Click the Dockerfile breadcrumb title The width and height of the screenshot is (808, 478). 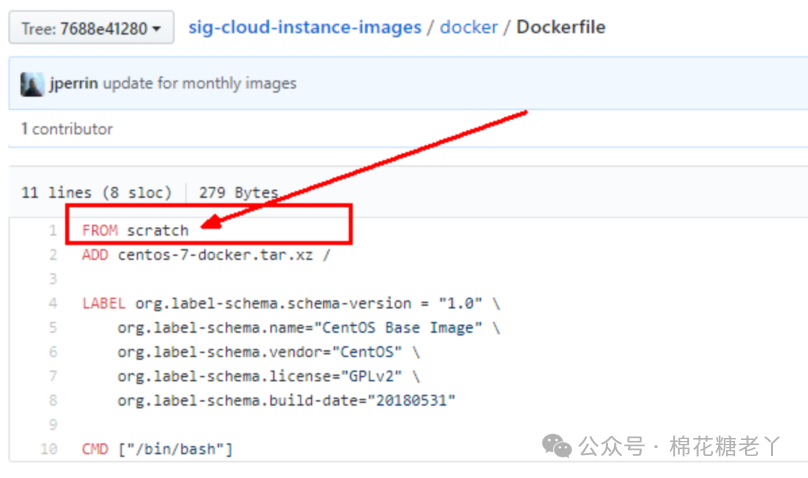coord(561,27)
